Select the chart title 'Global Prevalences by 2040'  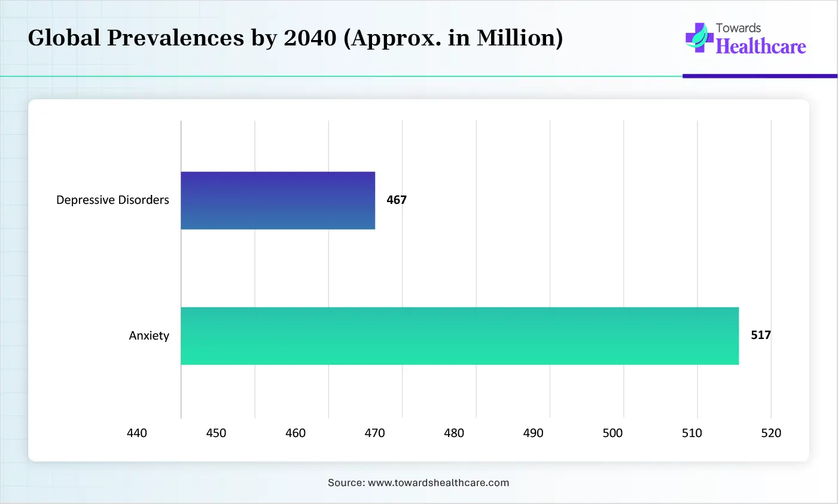[x=295, y=38]
